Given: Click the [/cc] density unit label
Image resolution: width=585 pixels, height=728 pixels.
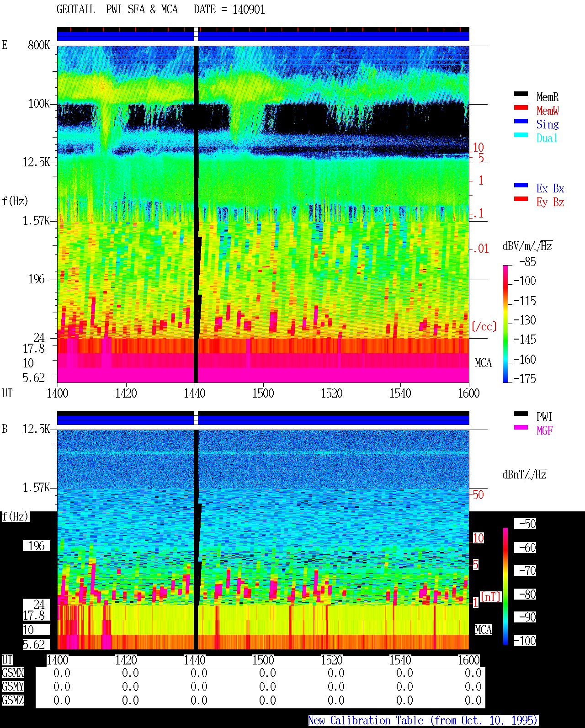Looking at the screenshot, I should (484, 326).
